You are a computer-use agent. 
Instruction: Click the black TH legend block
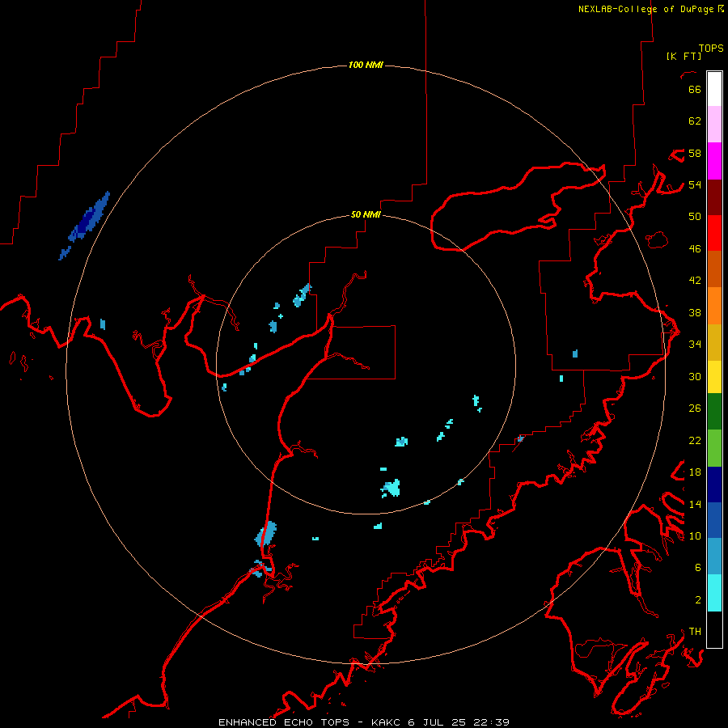click(714, 629)
